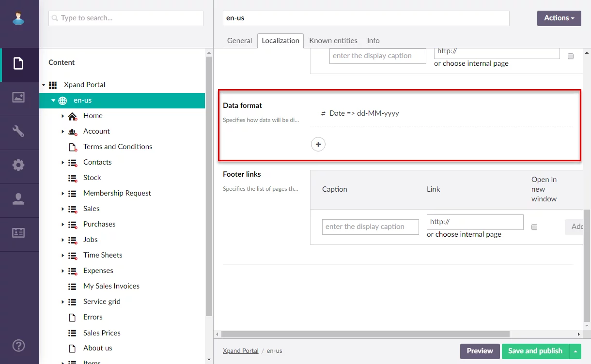Open the Settings wrench icon
The height and width of the screenshot is (364, 591).
tap(18, 131)
